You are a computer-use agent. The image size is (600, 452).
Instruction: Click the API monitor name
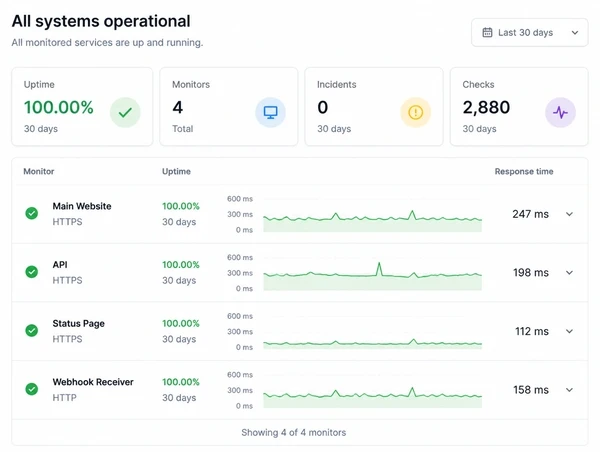tap(60, 265)
